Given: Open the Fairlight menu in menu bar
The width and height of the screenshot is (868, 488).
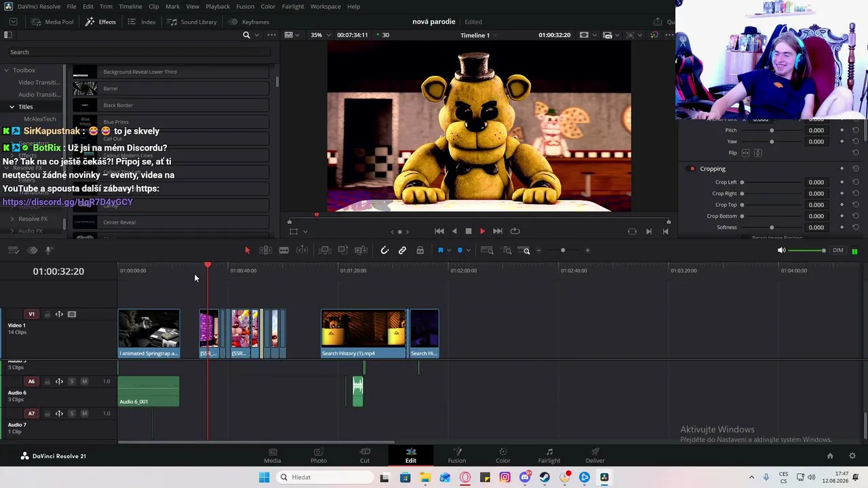Looking at the screenshot, I should 293,7.
